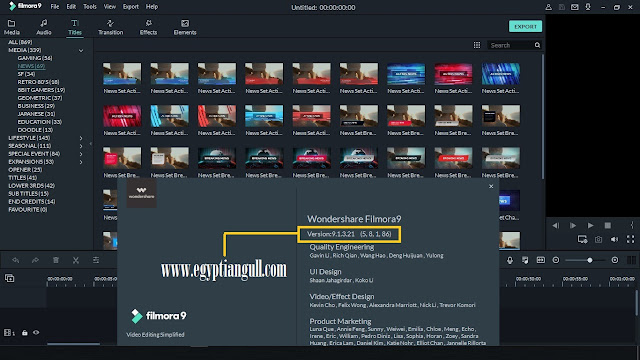Open the Tools menu
The image size is (640, 360).
click(90, 7)
